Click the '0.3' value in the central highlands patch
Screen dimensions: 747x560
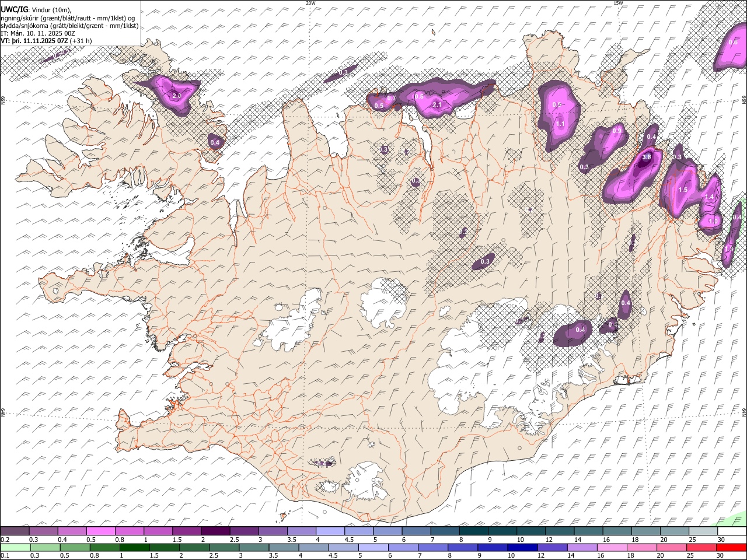(485, 262)
